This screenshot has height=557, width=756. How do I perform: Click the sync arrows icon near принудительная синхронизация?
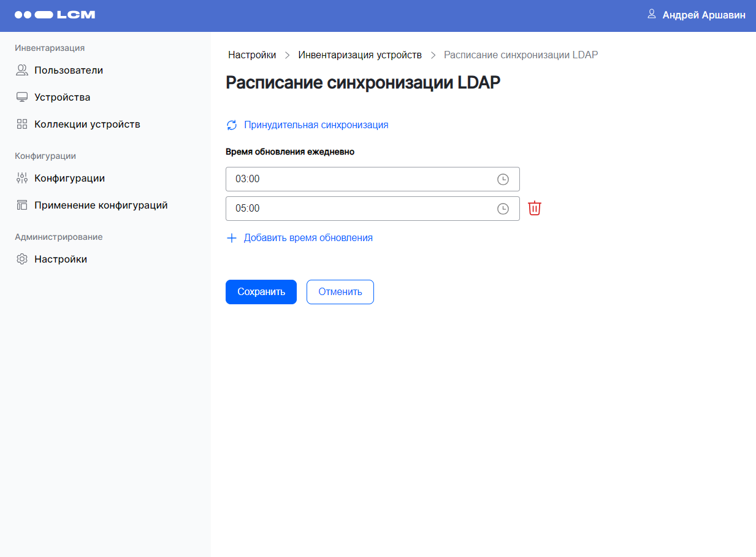tap(231, 125)
